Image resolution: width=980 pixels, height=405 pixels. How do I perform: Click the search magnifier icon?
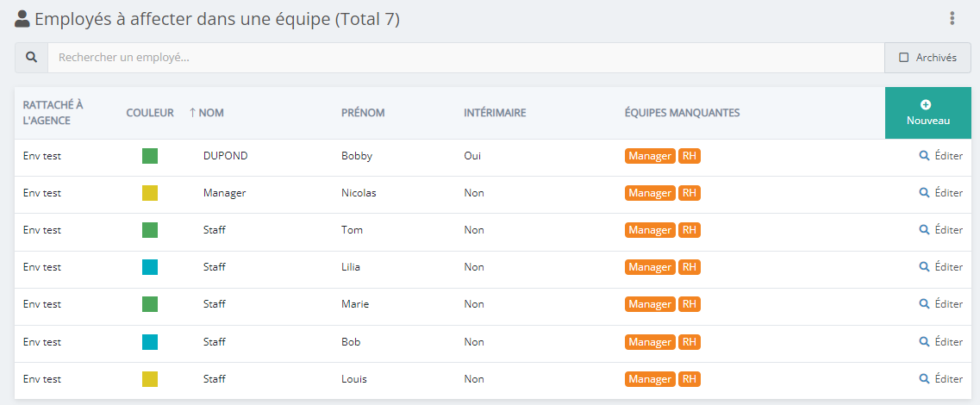coord(31,58)
